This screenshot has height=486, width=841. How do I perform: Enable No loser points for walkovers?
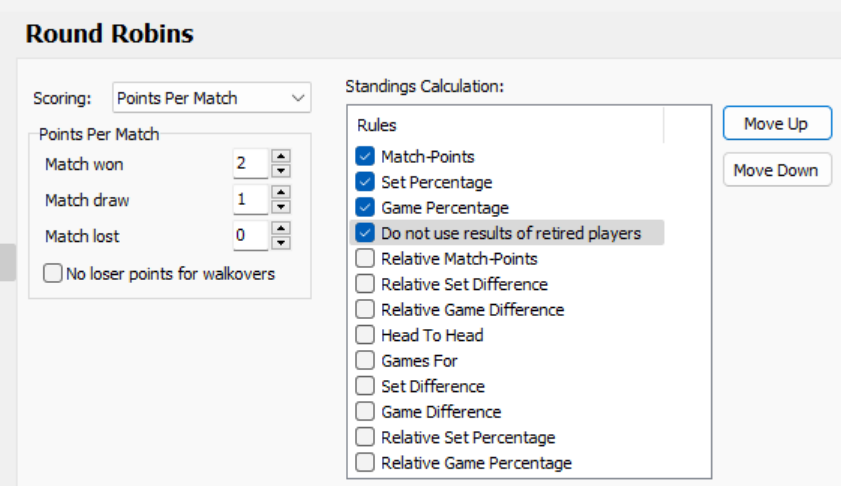(x=53, y=273)
